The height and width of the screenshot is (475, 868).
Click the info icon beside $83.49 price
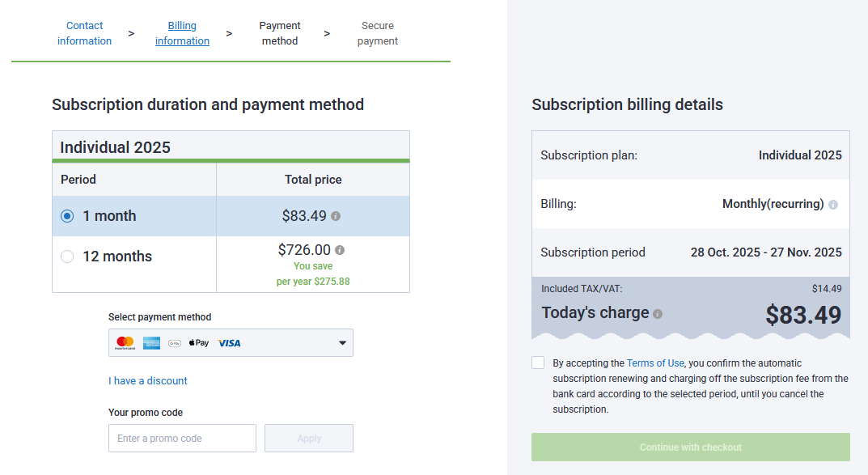pos(336,216)
